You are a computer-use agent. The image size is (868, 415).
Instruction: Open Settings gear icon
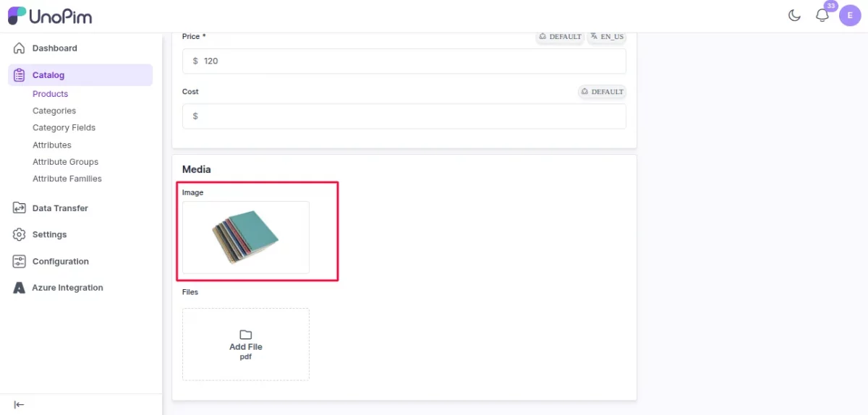point(20,235)
